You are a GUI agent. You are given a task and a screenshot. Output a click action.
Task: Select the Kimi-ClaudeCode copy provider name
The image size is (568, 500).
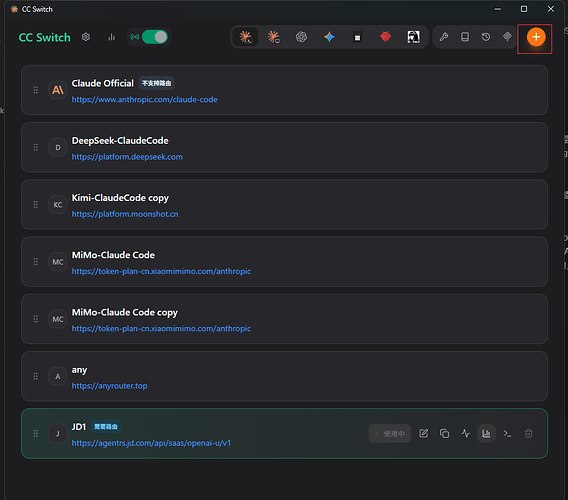(120, 198)
